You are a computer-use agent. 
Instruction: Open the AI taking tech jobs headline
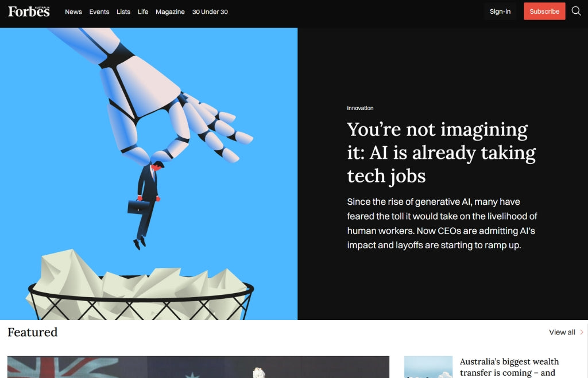442,153
